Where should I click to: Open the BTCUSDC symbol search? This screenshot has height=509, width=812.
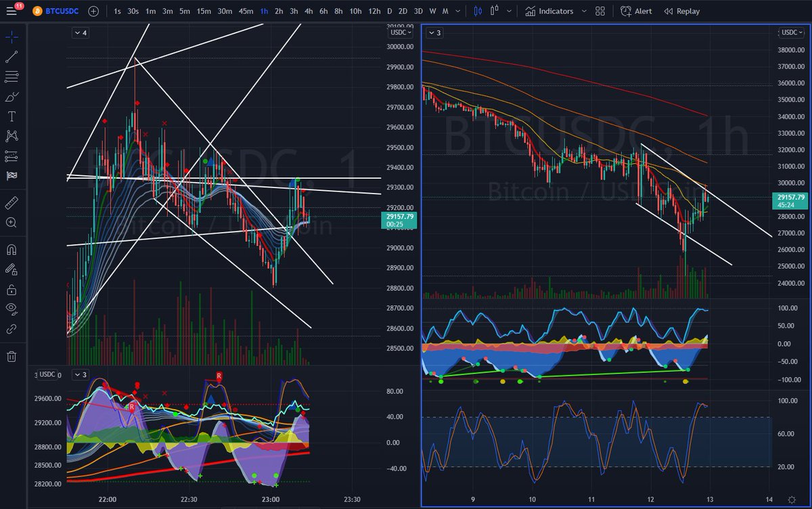(x=55, y=11)
